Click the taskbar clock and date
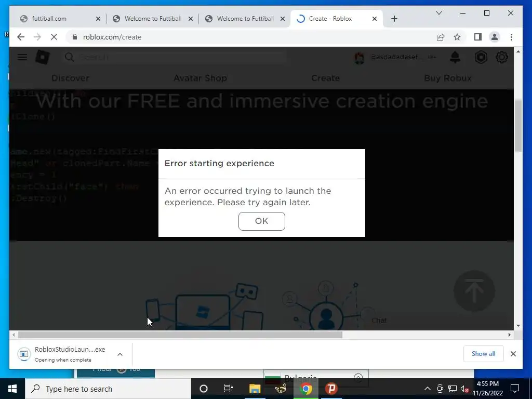 point(488,389)
